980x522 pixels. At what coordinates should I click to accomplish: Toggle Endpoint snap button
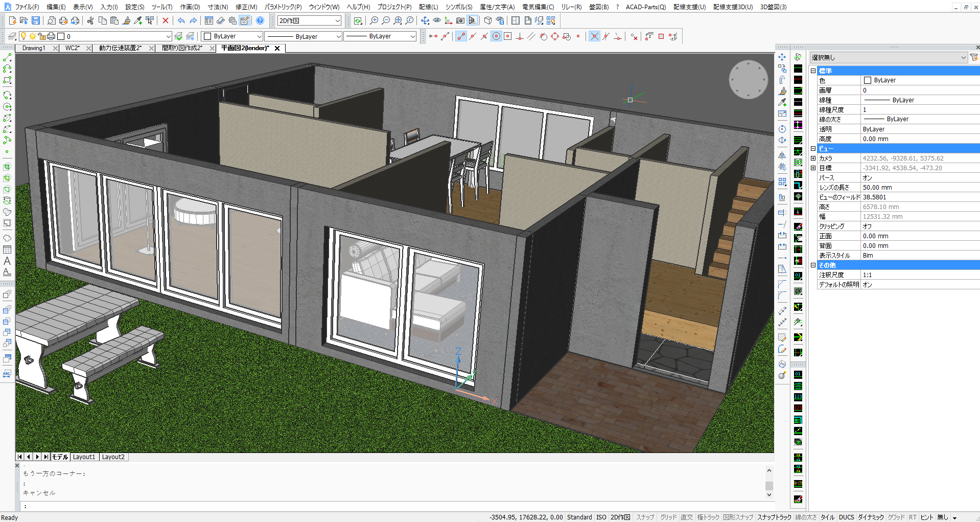coord(461,36)
